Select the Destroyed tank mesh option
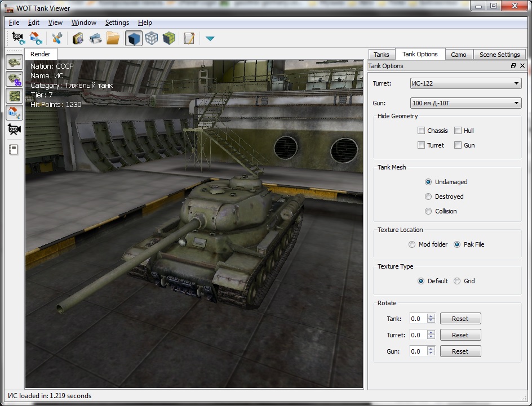532x406 pixels. 428,197
